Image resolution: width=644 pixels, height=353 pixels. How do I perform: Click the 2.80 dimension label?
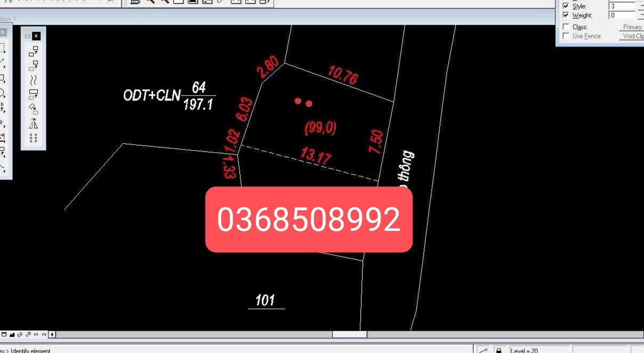click(268, 68)
